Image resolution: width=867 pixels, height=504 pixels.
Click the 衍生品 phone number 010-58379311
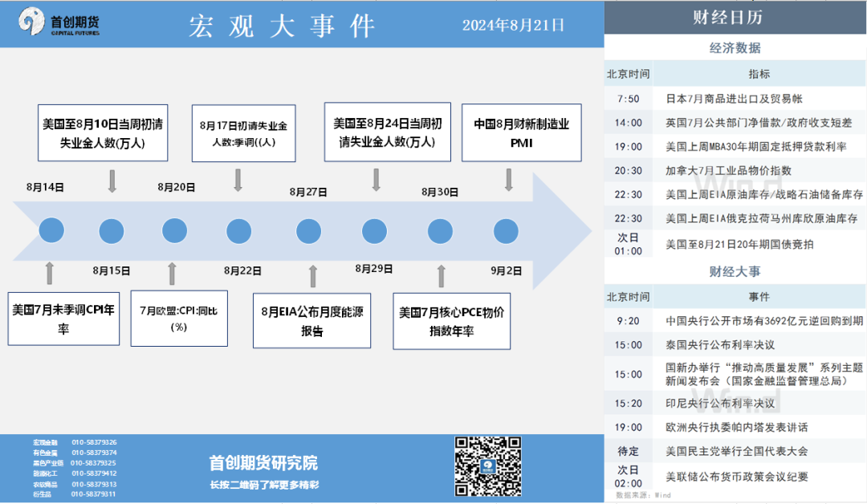point(93,494)
